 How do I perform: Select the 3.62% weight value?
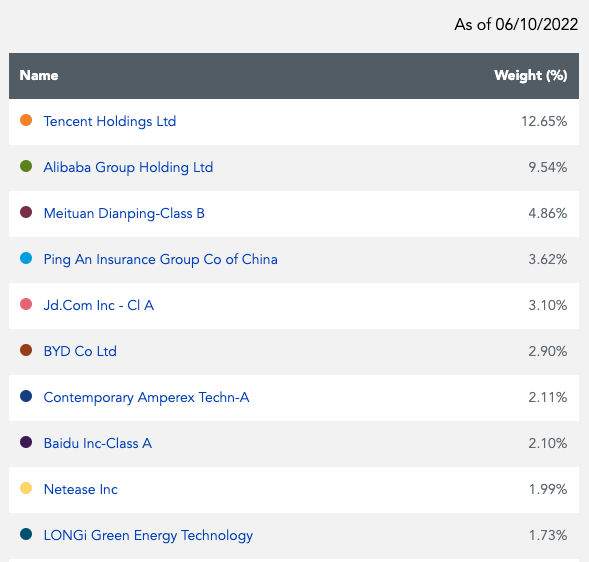(x=548, y=260)
